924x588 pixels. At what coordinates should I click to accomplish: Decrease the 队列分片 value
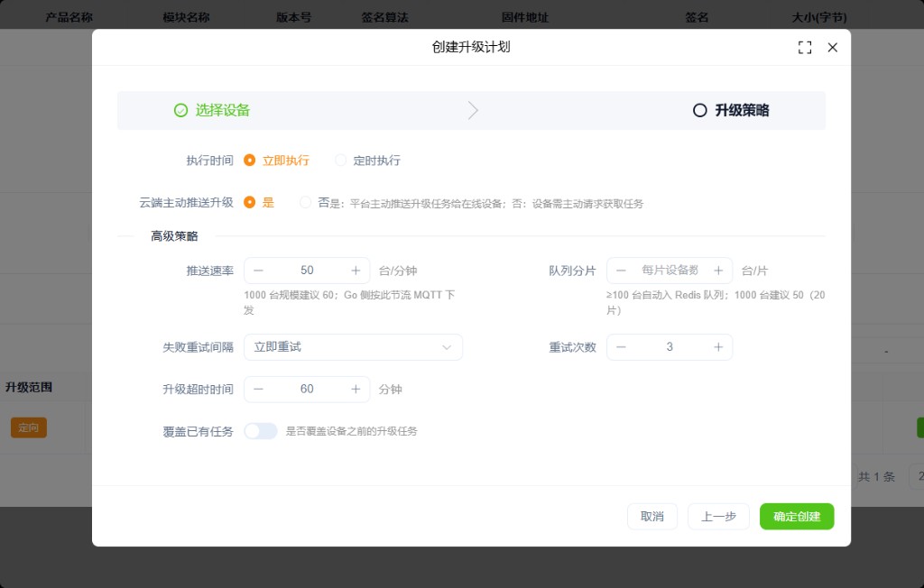click(x=621, y=271)
